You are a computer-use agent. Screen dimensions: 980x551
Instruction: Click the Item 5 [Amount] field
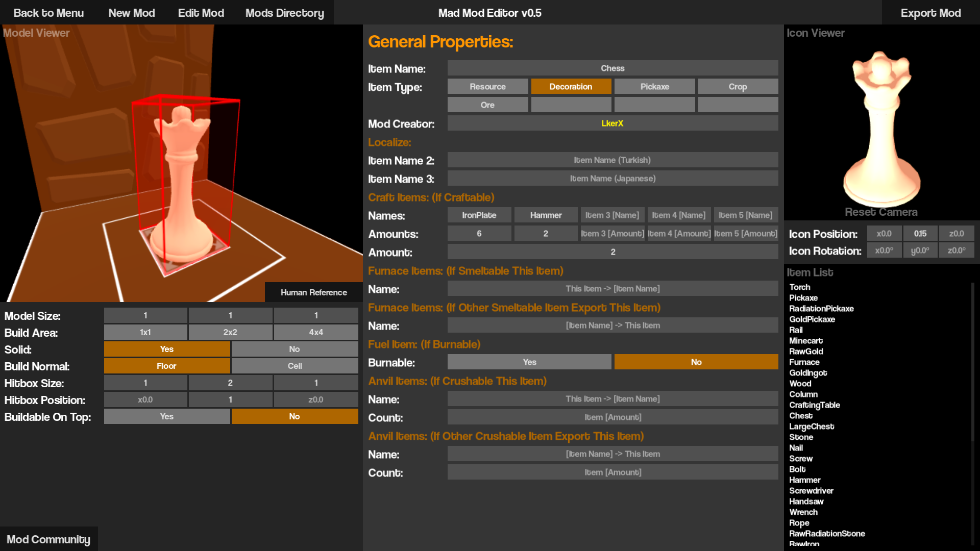pos(746,234)
